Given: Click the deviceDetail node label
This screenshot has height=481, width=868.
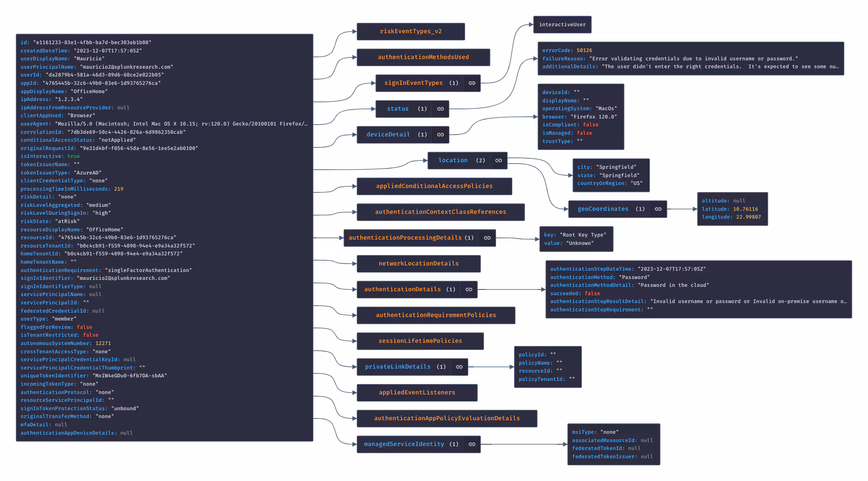Looking at the screenshot, I should pyautogui.click(x=388, y=135).
